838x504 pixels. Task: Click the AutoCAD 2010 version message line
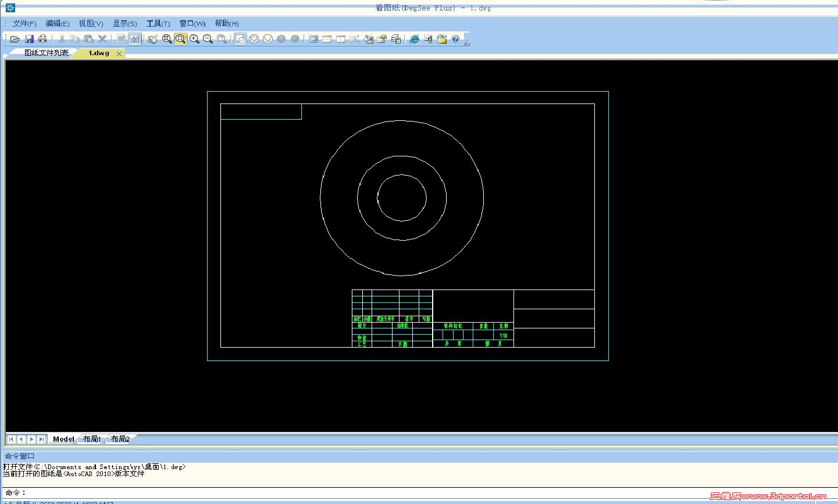click(74, 474)
